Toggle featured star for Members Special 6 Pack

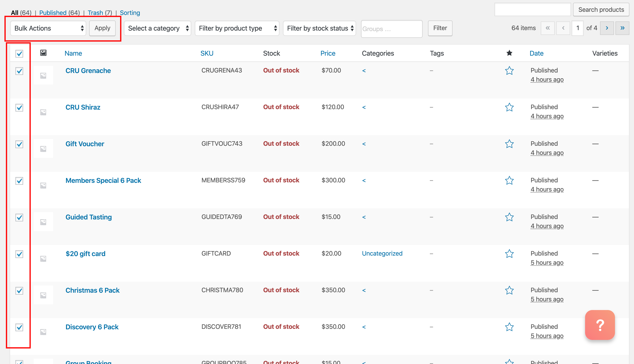(x=509, y=180)
